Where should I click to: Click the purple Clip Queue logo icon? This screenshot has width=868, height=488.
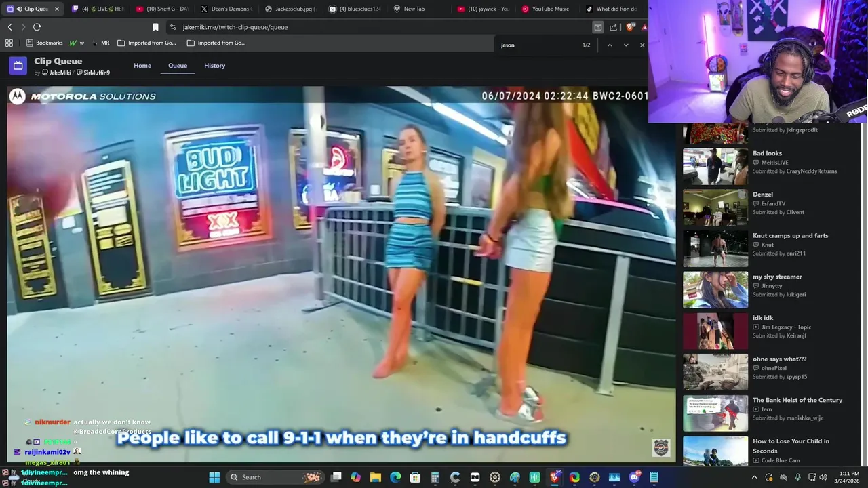(x=18, y=66)
